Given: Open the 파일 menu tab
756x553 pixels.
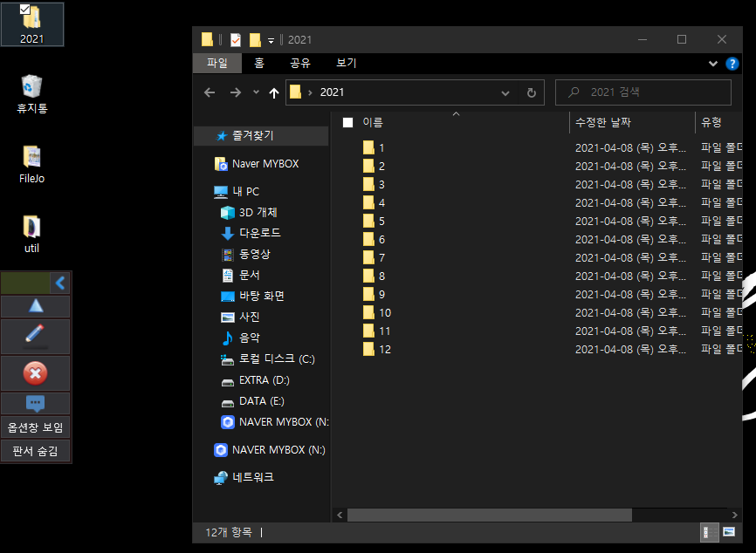Looking at the screenshot, I should click(x=216, y=64).
